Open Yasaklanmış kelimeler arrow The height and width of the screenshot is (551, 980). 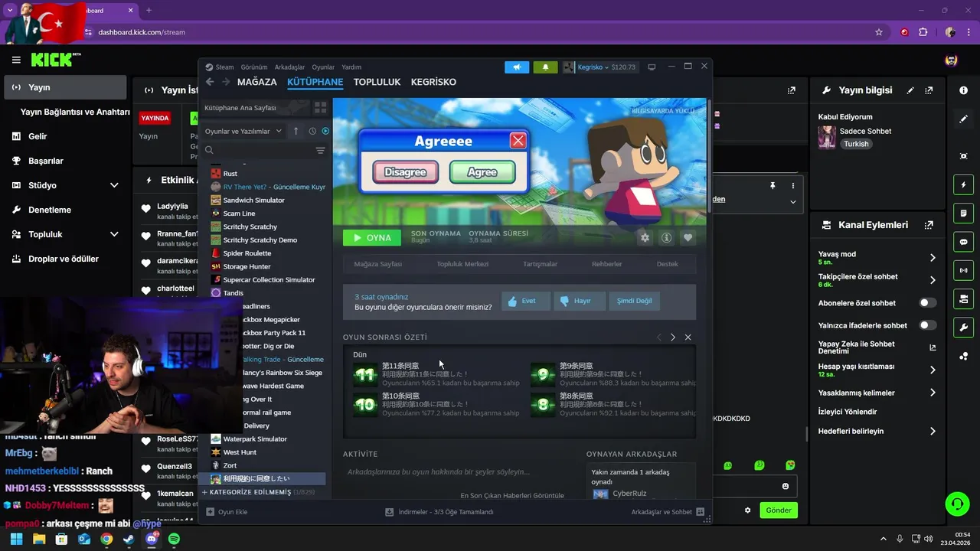(933, 393)
